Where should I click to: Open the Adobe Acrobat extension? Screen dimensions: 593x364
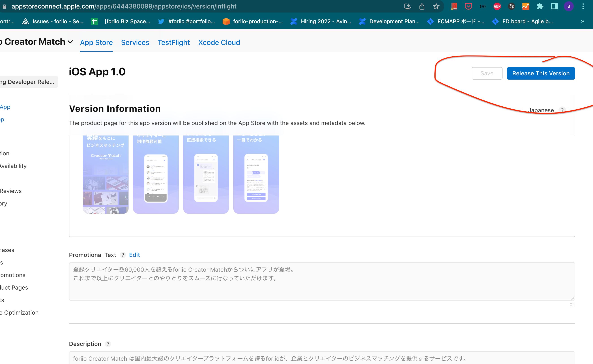(454, 6)
